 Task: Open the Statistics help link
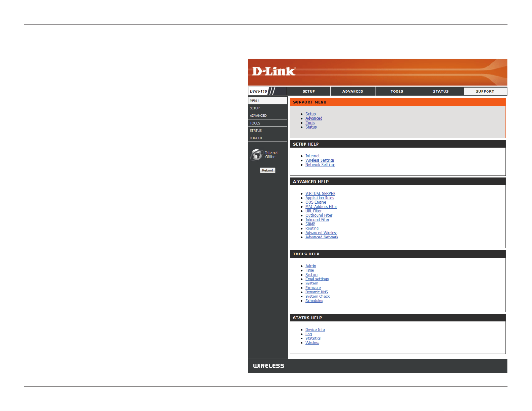point(313,339)
